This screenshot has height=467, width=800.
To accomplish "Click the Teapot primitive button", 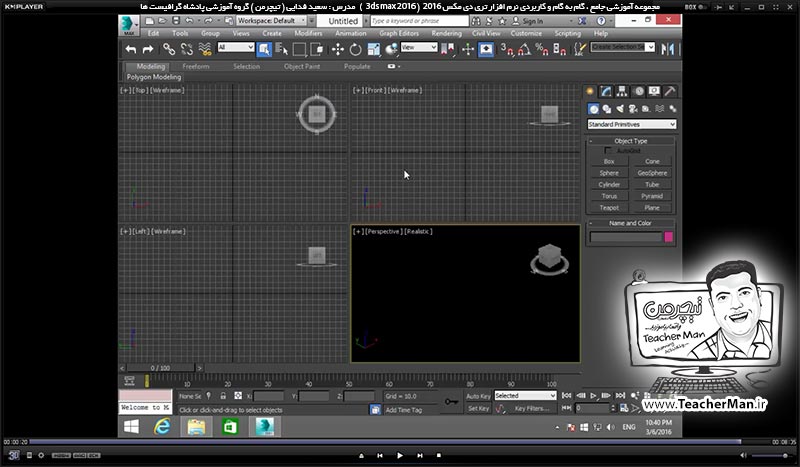I will pos(609,208).
